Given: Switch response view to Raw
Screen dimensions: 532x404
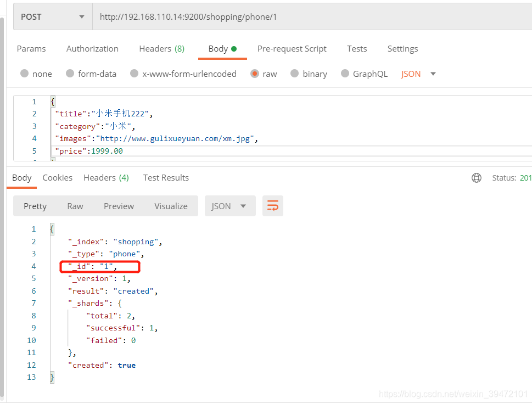Looking at the screenshot, I should [x=75, y=206].
